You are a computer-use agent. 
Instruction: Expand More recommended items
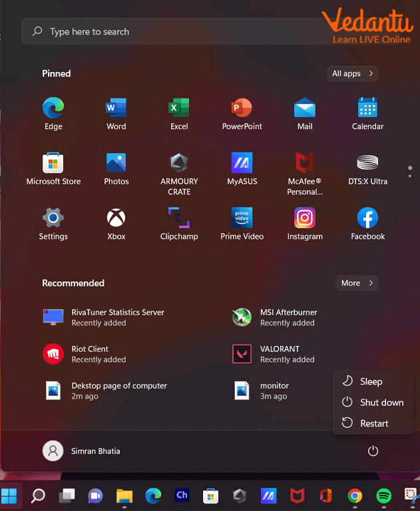click(x=357, y=283)
